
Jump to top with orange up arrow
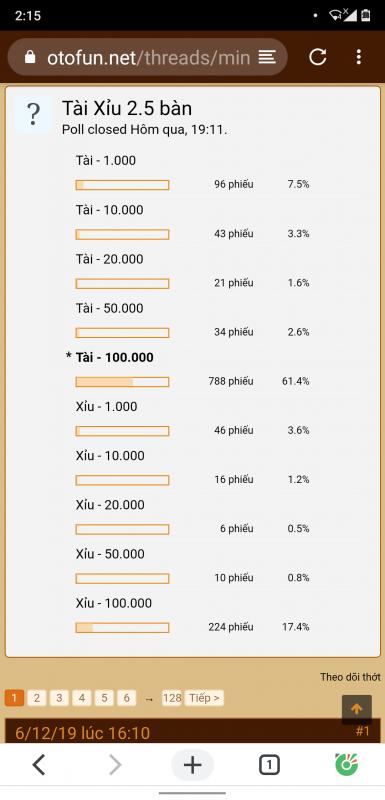(x=357, y=709)
